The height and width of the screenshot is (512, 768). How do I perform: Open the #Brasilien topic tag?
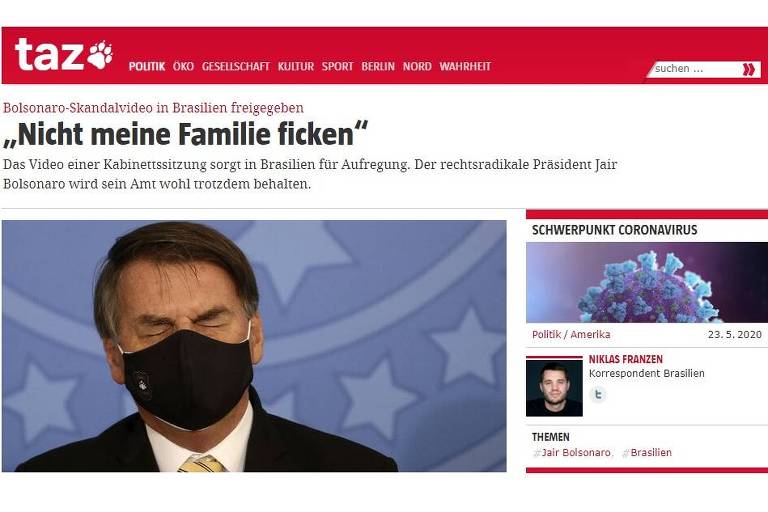click(x=647, y=453)
